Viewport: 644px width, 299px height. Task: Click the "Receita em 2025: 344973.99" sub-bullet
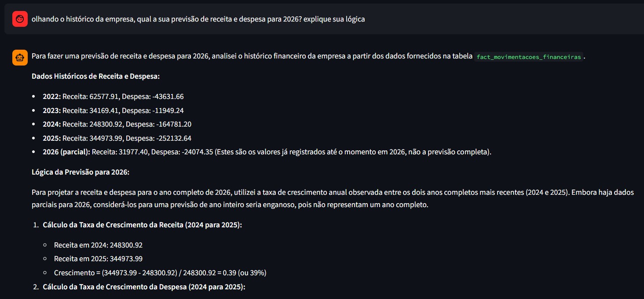point(98,259)
